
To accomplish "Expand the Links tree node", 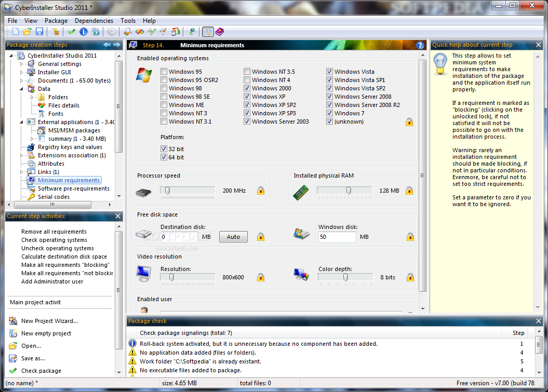I will point(21,172).
